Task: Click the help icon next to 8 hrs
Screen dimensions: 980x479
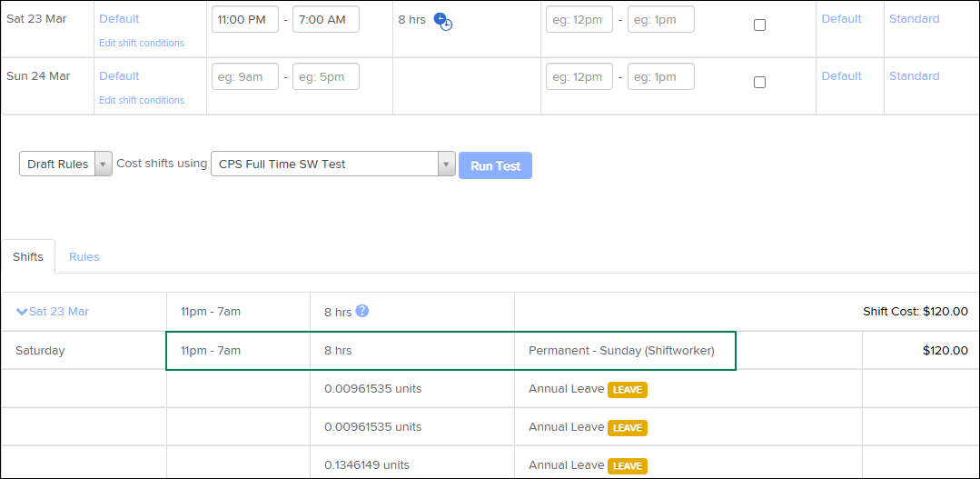Action: tap(362, 311)
